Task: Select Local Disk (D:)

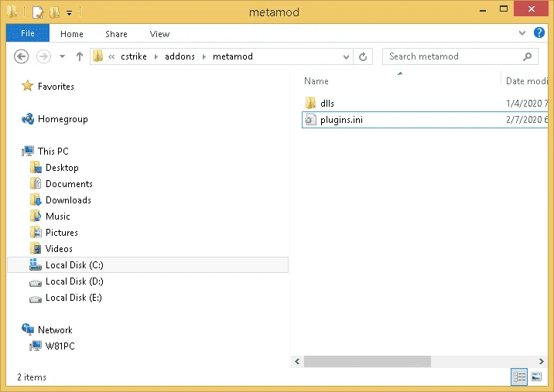Action: 74,281
